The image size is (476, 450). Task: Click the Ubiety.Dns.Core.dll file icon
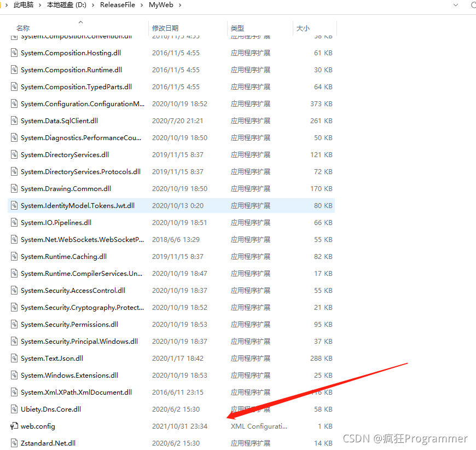(15, 409)
